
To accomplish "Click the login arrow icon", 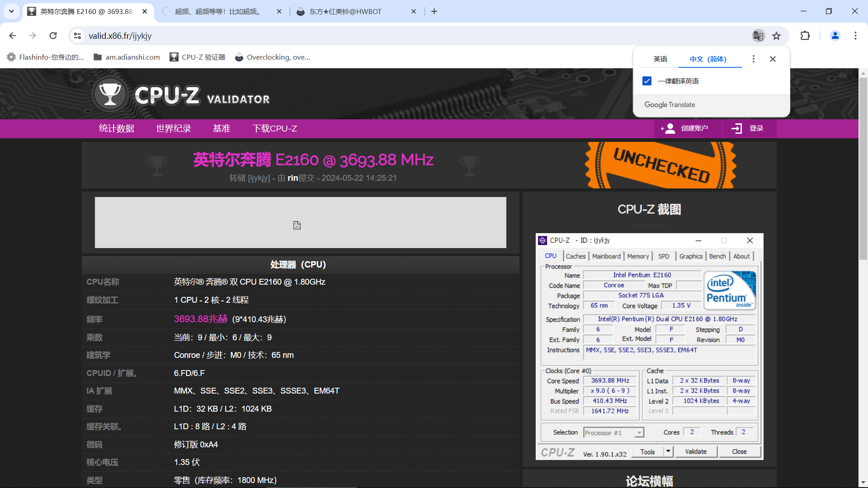I will coord(736,128).
